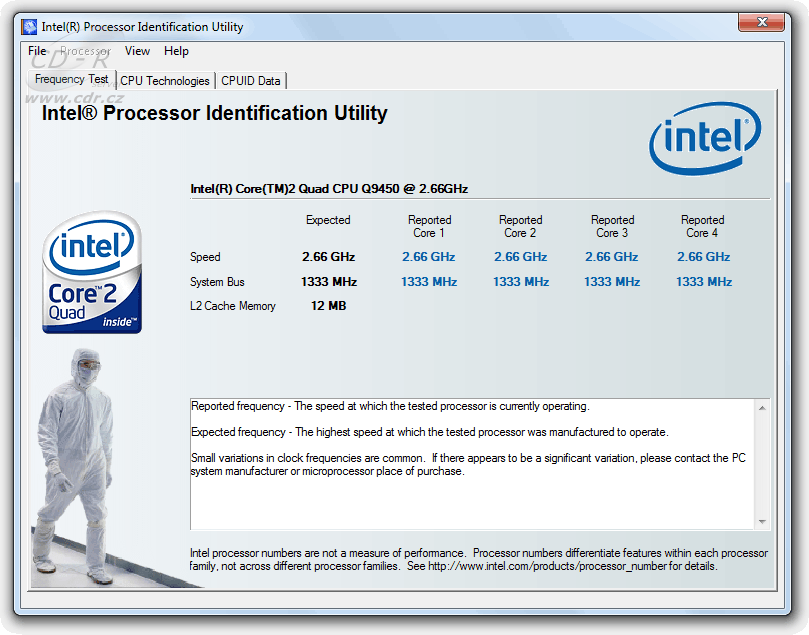Click the 'Speed' row label

click(x=205, y=257)
